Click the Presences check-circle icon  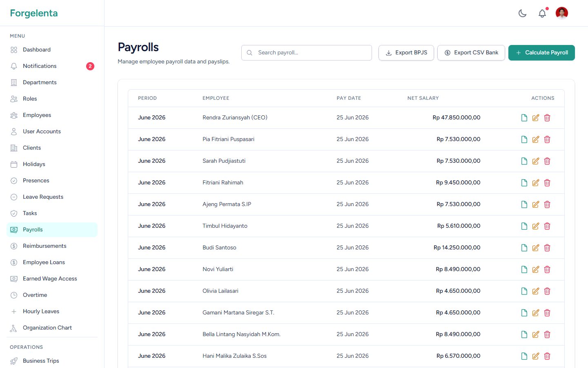(x=14, y=181)
